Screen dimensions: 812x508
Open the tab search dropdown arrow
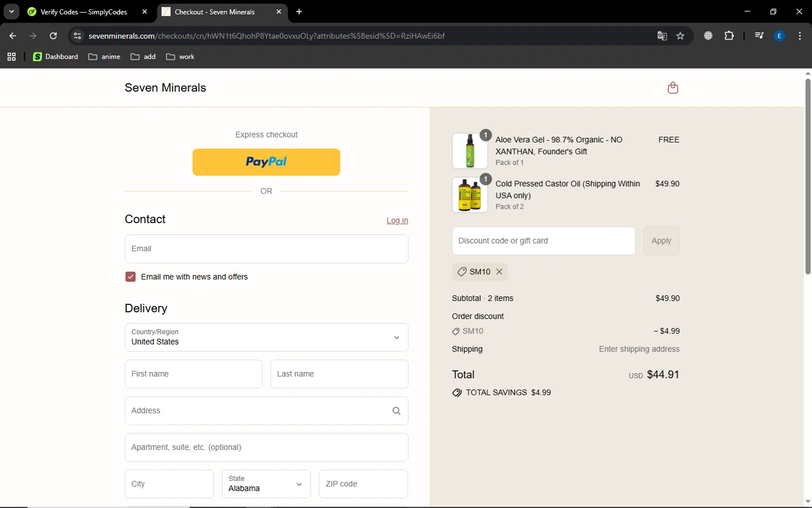(11, 11)
